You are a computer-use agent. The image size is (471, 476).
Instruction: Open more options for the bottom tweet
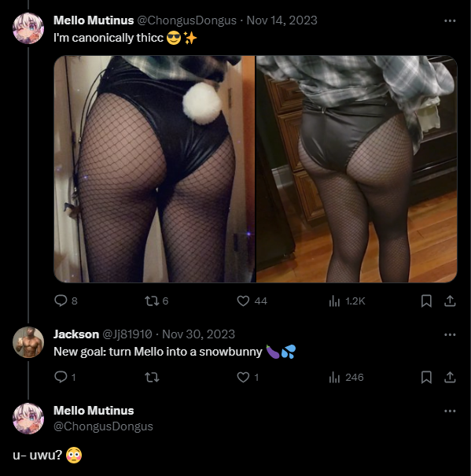450,411
